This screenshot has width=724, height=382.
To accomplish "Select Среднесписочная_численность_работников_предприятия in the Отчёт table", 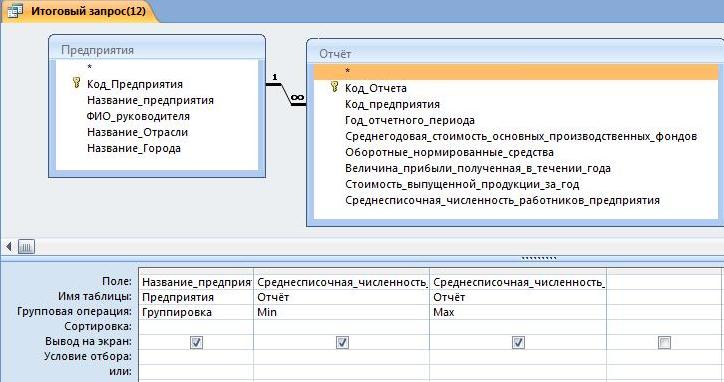I will [x=502, y=200].
